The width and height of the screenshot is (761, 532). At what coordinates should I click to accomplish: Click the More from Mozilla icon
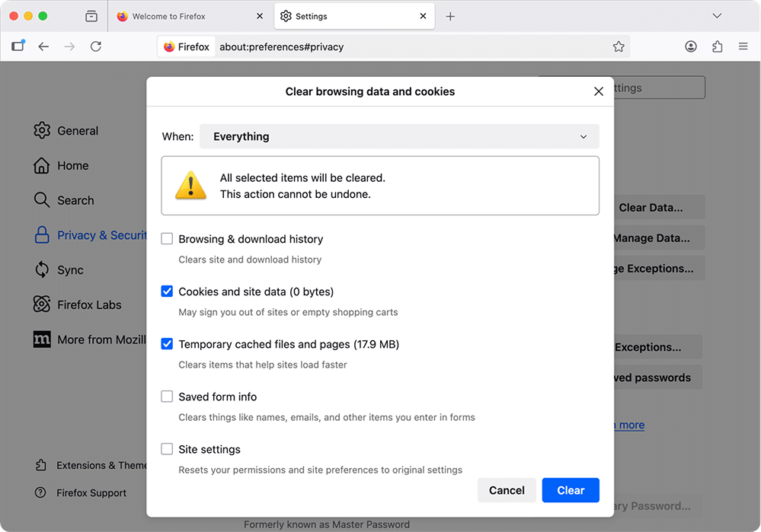click(x=42, y=339)
